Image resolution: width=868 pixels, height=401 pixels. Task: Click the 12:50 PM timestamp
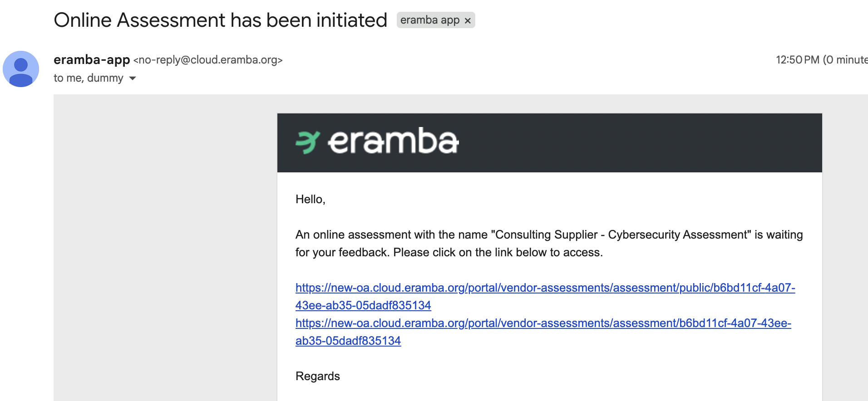797,60
